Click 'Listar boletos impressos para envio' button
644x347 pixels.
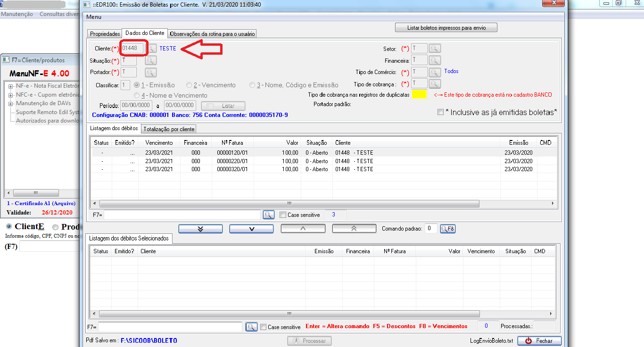(x=446, y=28)
